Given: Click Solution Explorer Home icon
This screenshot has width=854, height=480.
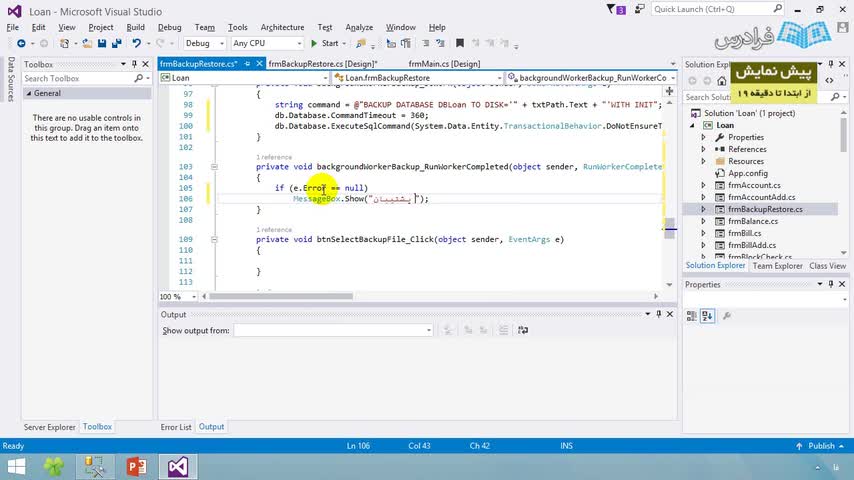Looking at the screenshot, I should 722,81.
